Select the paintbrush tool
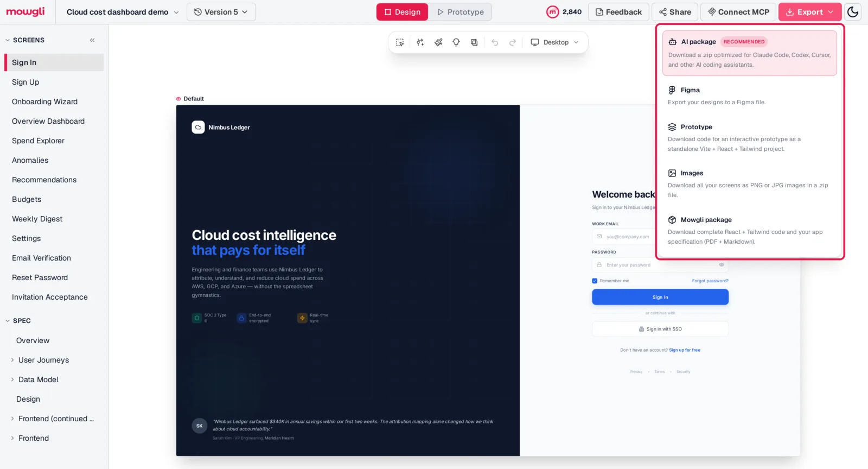Screen dimensions: 868x469 (438, 42)
